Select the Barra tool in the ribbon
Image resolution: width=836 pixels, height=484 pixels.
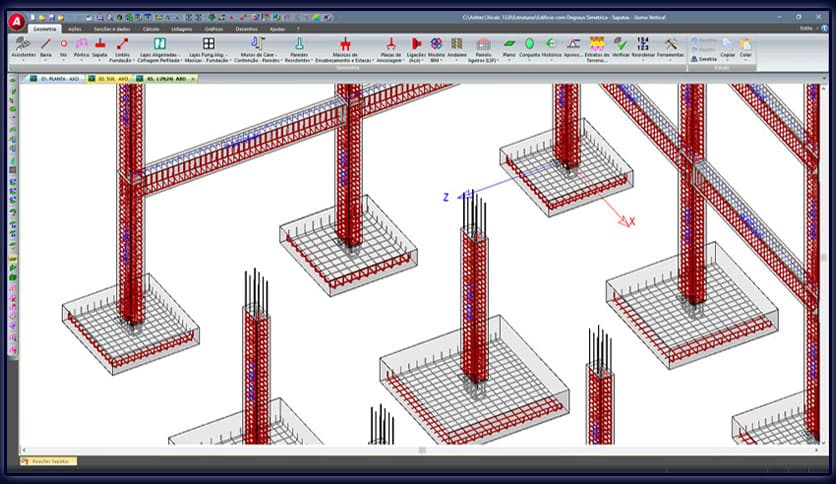point(46,45)
